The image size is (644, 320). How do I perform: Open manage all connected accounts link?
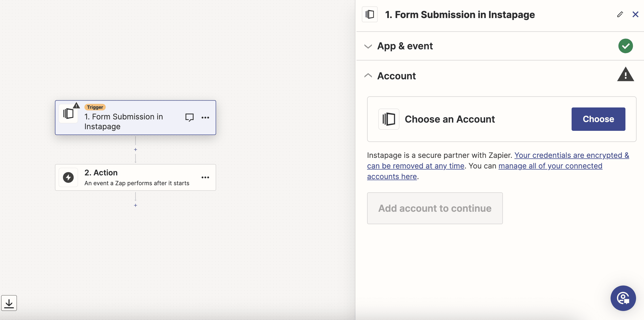pyautogui.click(x=485, y=171)
